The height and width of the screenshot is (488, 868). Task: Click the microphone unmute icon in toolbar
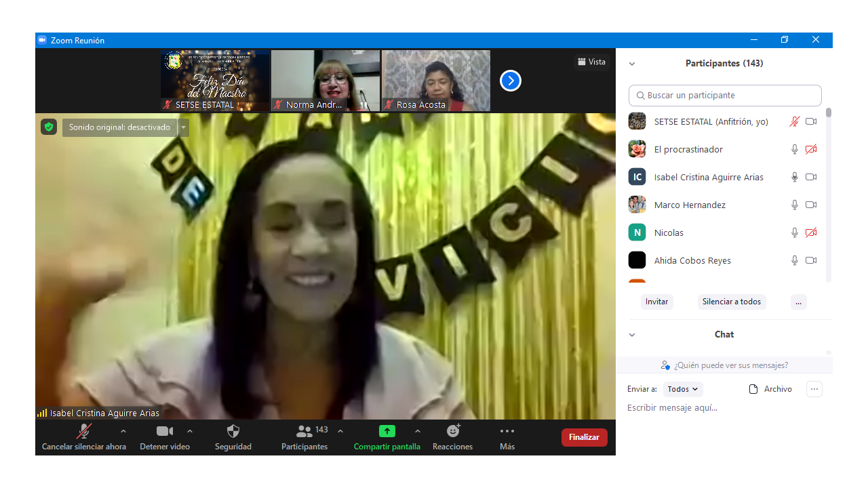pyautogui.click(x=84, y=431)
